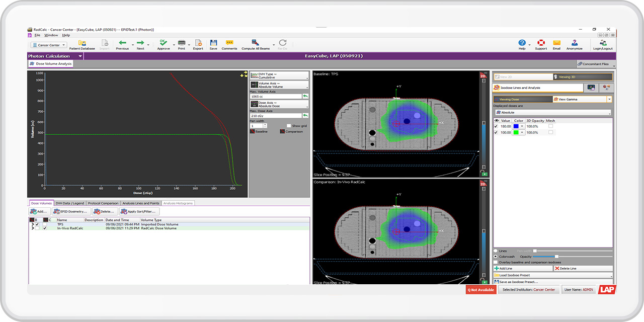Open the Help menu
The width and height of the screenshot is (644, 322).
(66, 35)
